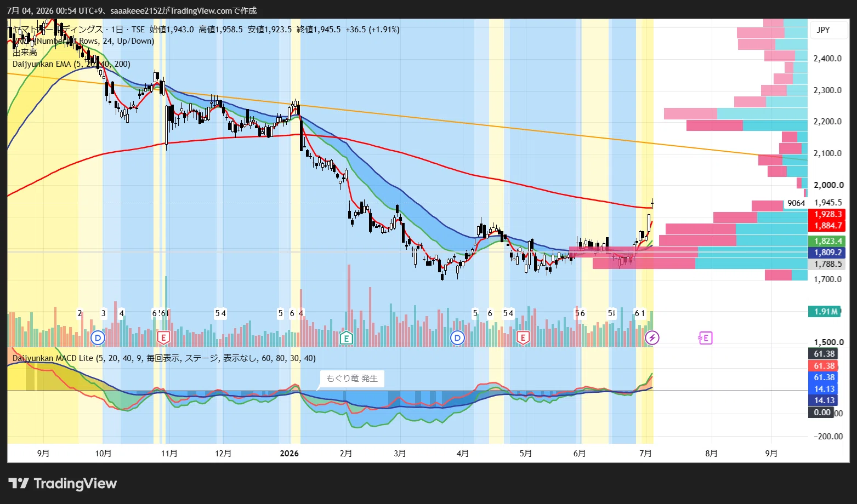
Task: Open the red earnings E marker near 11月
Action: click(163, 337)
